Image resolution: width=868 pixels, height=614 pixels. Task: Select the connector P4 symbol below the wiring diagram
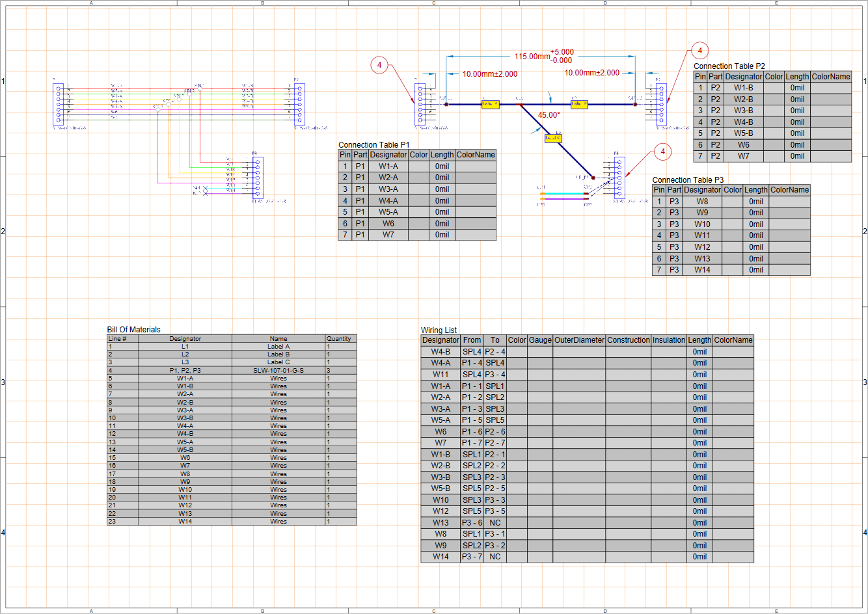(258, 177)
